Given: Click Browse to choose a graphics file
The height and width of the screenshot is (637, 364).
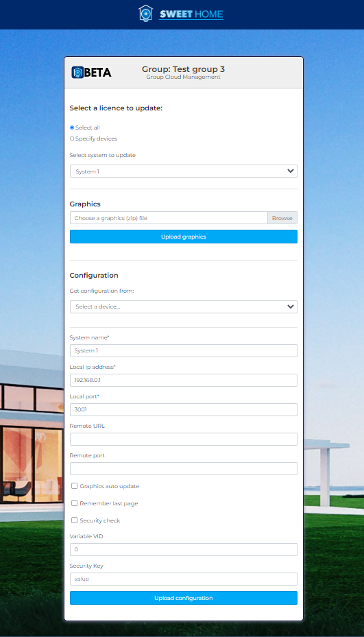Looking at the screenshot, I should pyautogui.click(x=282, y=218).
